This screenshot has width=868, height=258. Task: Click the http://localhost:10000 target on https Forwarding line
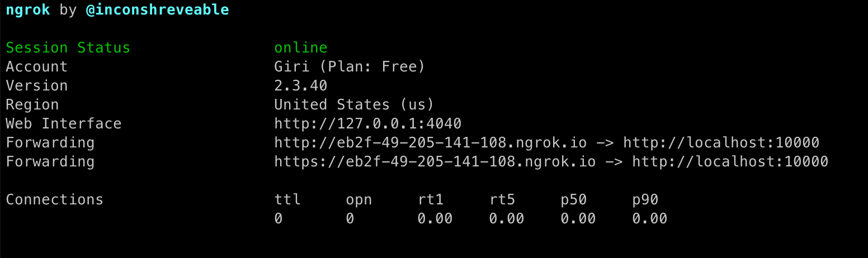pyautogui.click(x=730, y=161)
